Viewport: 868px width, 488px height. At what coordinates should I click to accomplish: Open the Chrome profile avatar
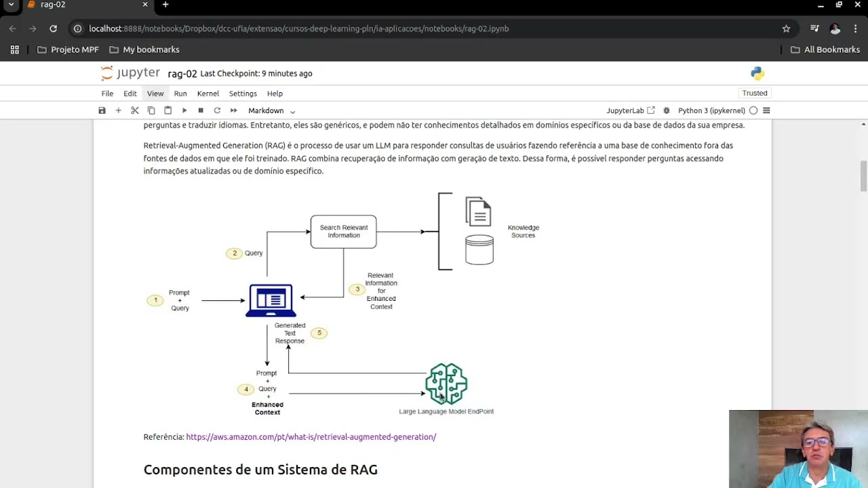point(835,28)
